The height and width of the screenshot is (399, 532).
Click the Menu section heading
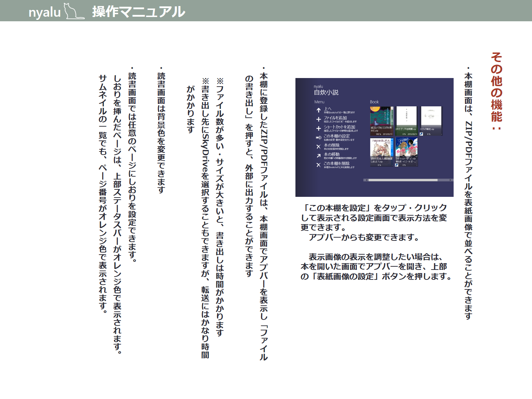coord(319,102)
